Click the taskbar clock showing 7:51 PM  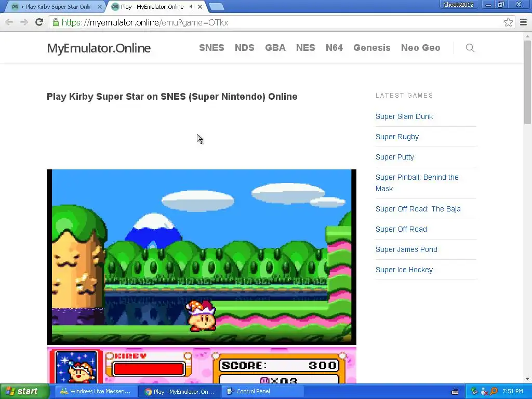[x=512, y=391]
